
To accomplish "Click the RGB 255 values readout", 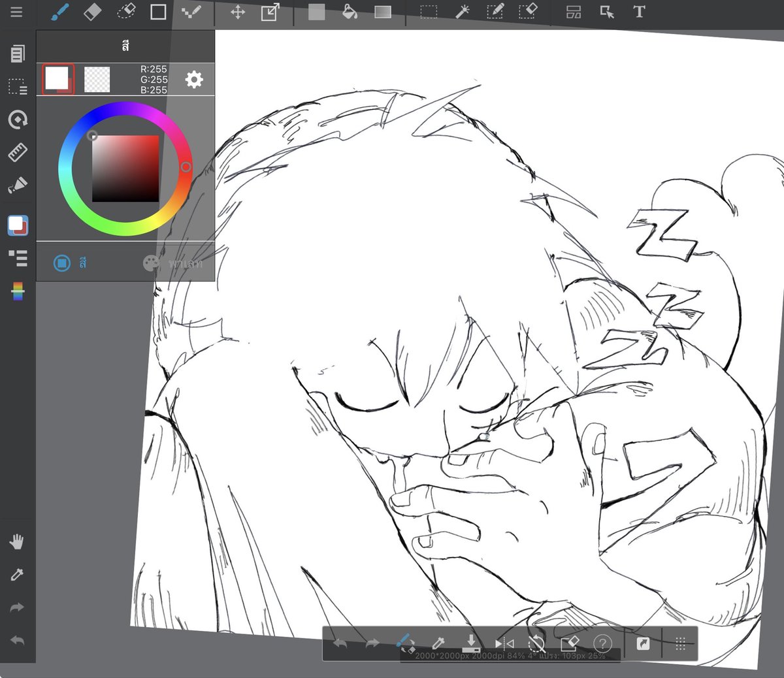I will [x=154, y=80].
